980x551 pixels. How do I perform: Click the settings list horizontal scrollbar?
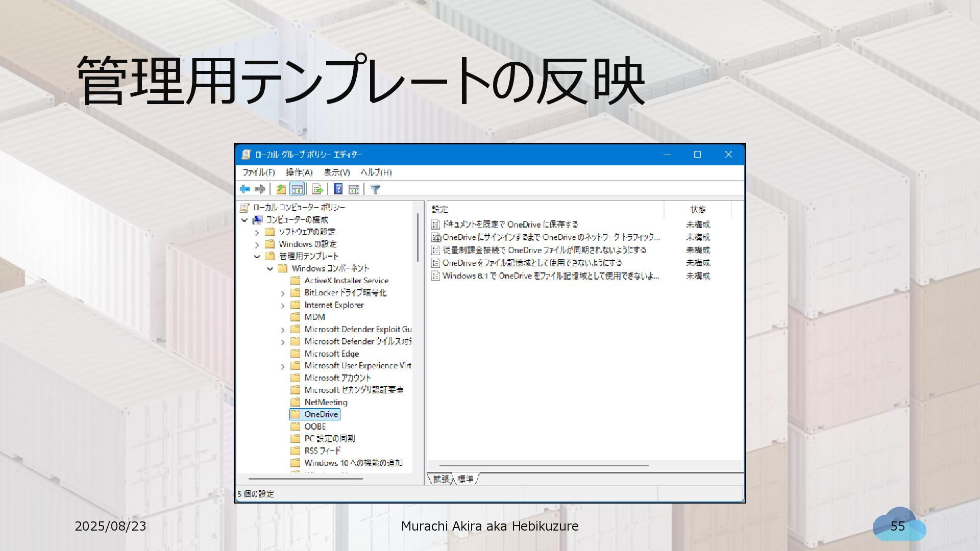544,466
